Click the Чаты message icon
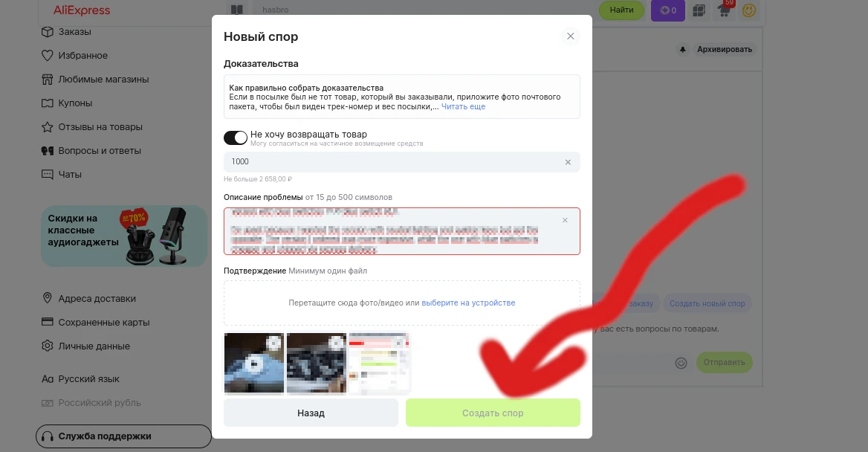Image resolution: width=868 pixels, height=452 pixels. point(48,175)
